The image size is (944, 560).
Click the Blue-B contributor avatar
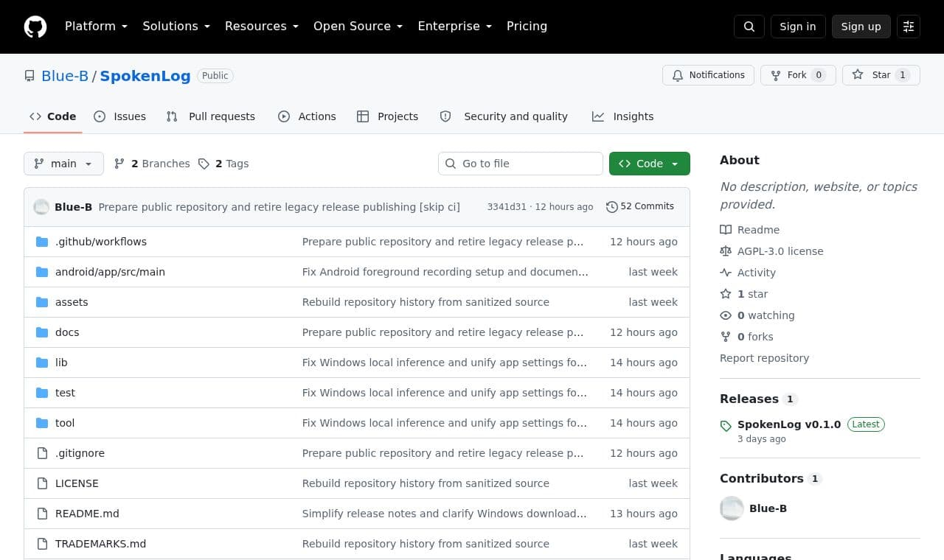tap(732, 508)
